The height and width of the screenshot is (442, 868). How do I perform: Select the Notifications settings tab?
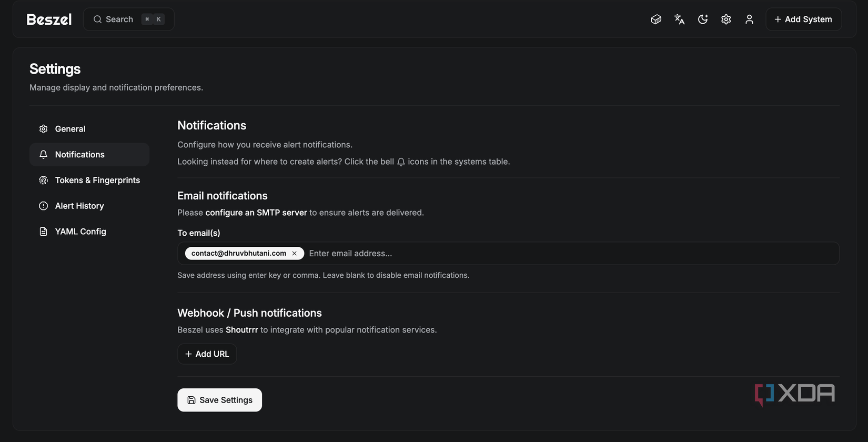[x=79, y=155]
